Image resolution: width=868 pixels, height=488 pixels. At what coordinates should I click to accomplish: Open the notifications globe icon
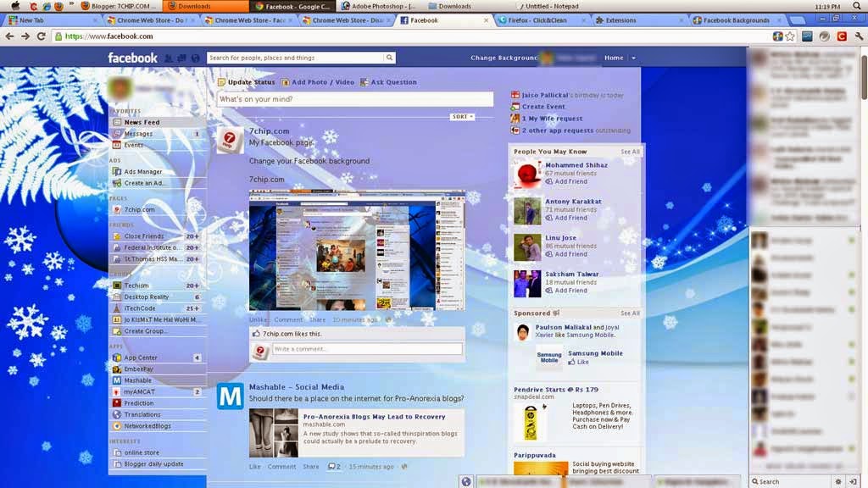click(196, 58)
